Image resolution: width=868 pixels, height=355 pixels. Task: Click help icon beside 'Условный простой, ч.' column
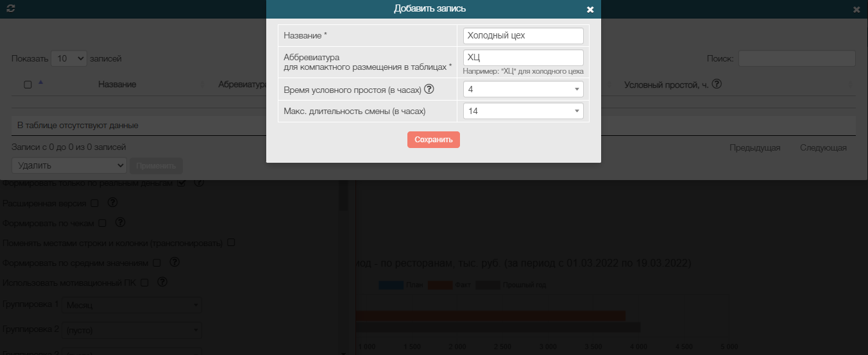[x=717, y=84]
